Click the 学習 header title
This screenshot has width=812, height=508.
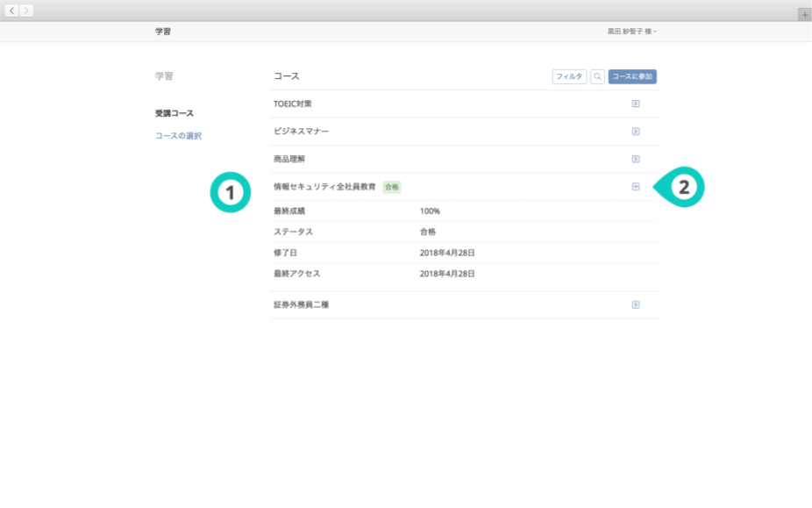[163, 32]
